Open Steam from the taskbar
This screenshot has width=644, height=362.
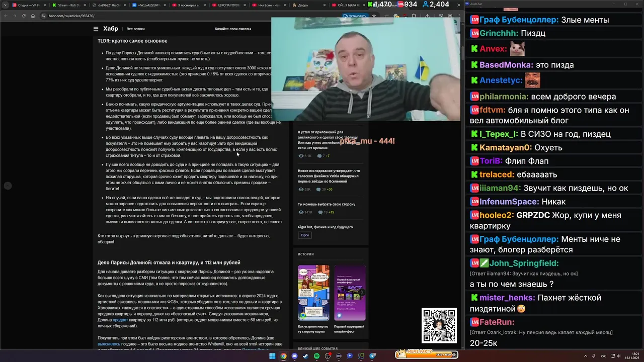pyautogui.click(x=305, y=356)
